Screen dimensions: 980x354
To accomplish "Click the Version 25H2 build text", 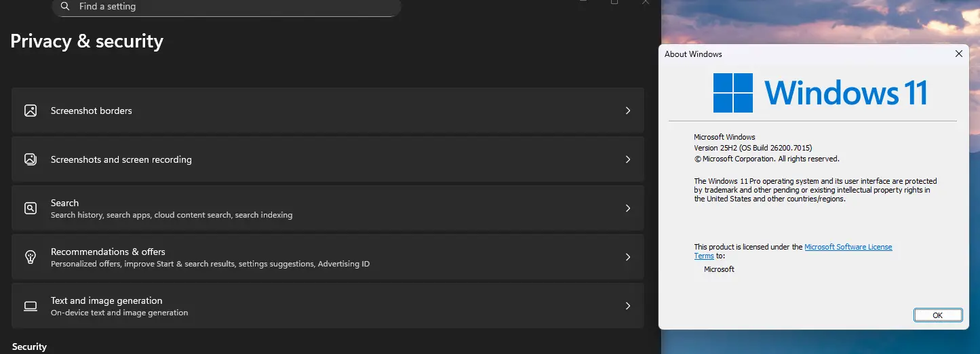I will tap(753, 148).
